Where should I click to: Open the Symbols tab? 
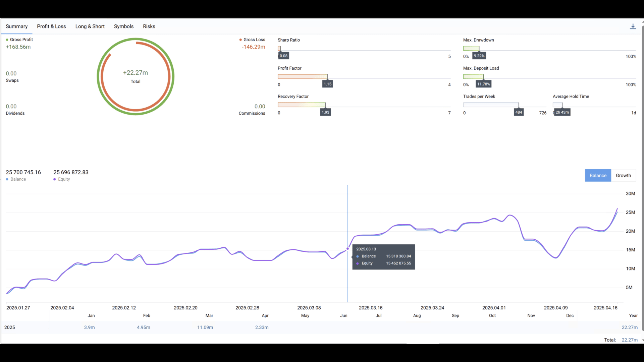[123, 26]
